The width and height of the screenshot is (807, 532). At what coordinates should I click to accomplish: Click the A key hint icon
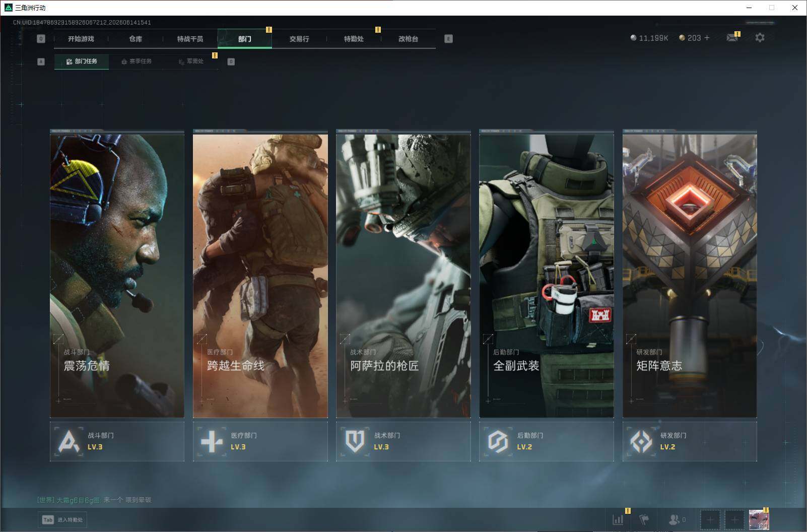coord(41,61)
